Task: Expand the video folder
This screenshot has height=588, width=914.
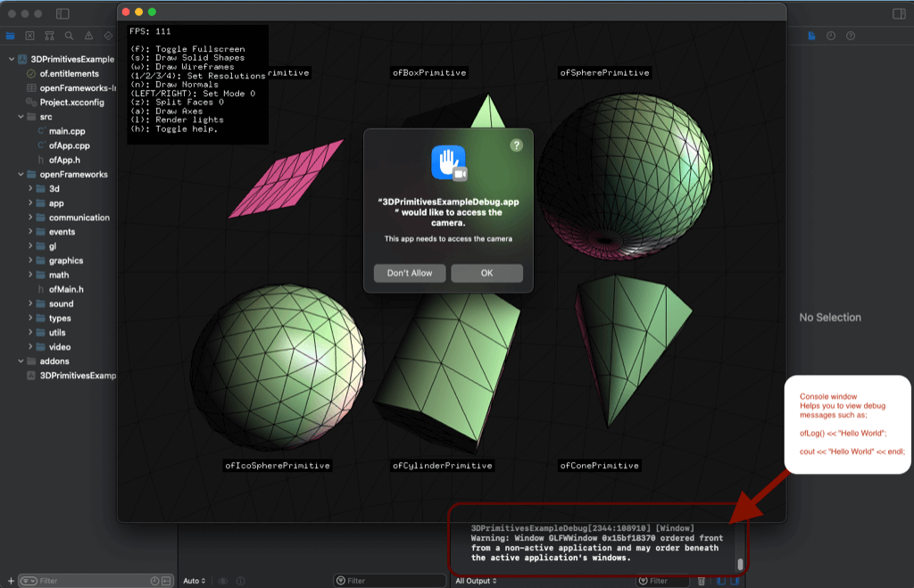Action: click(30, 347)
